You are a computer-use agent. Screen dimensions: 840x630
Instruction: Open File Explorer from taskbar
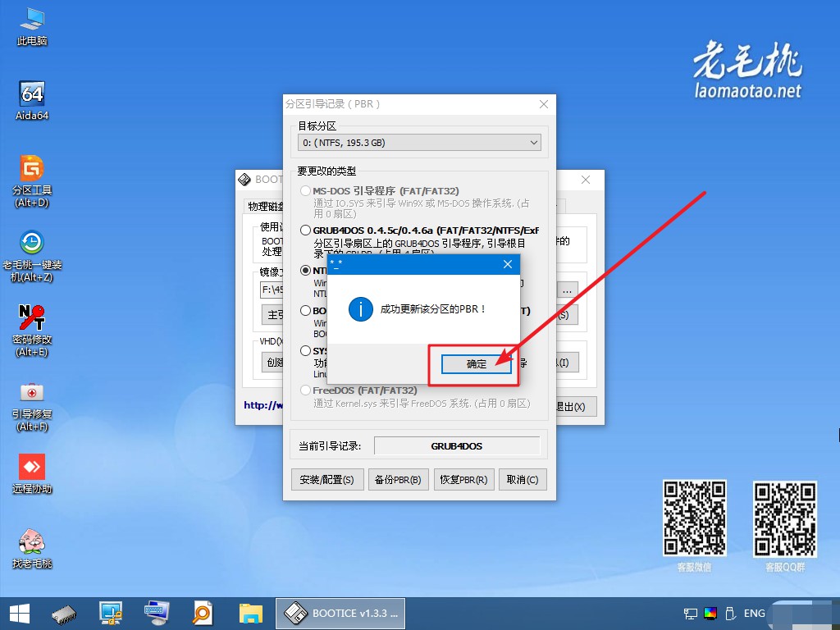click(x=250, y=614)
